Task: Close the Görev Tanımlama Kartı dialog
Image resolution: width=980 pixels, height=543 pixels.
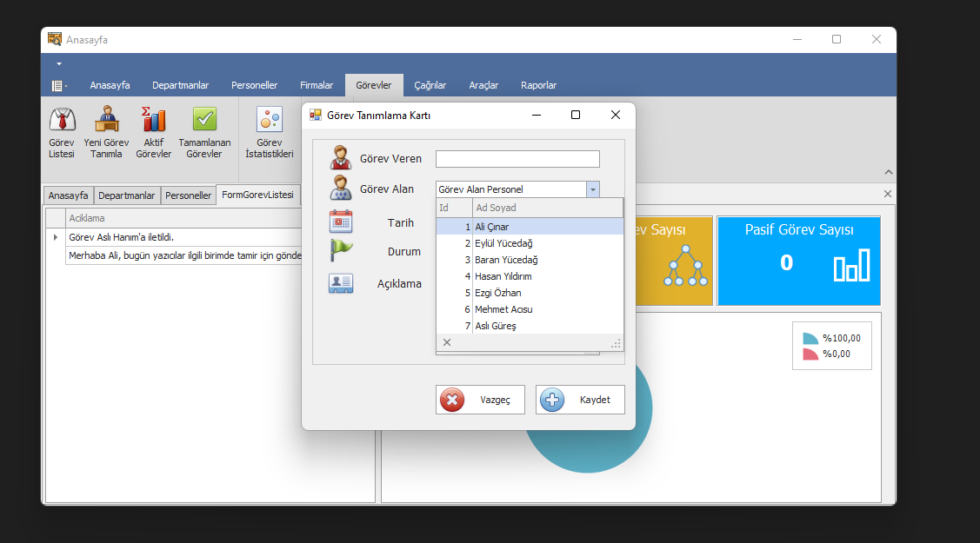Action: coord(616,115)
